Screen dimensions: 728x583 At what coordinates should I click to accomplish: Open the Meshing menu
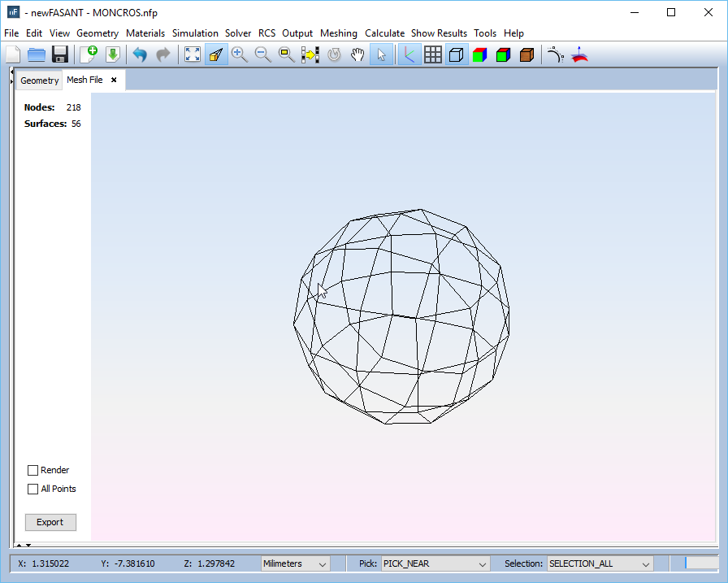tap(338, 33)
